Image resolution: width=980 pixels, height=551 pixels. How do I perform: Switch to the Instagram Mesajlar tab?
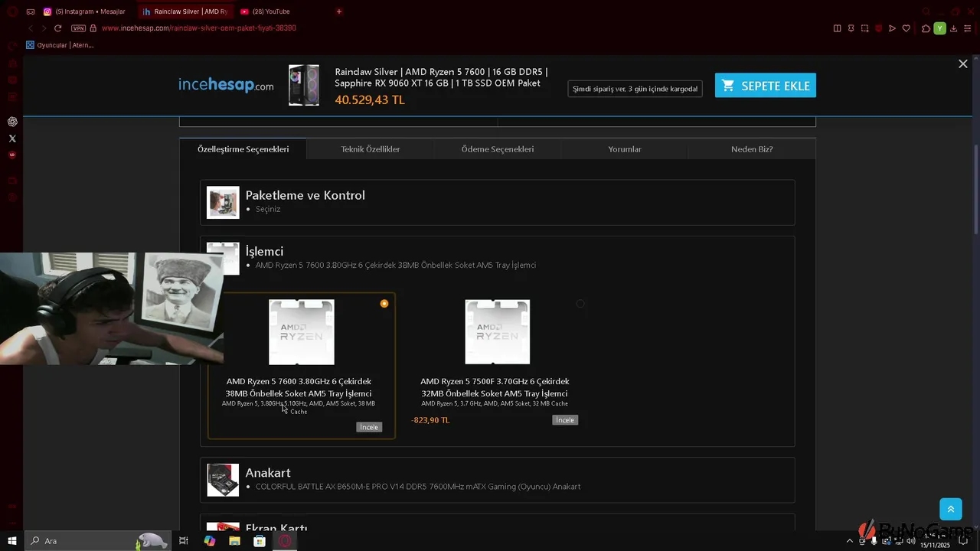tap(84, 11)
